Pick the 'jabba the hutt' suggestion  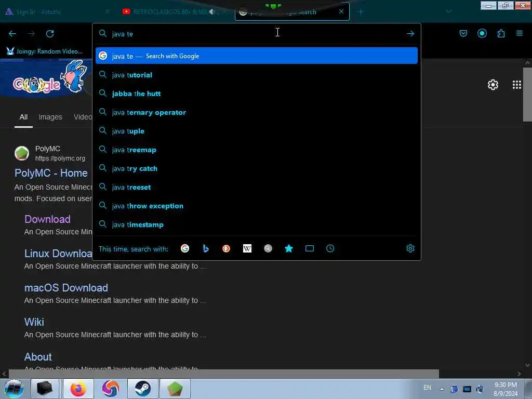point(257,94)
